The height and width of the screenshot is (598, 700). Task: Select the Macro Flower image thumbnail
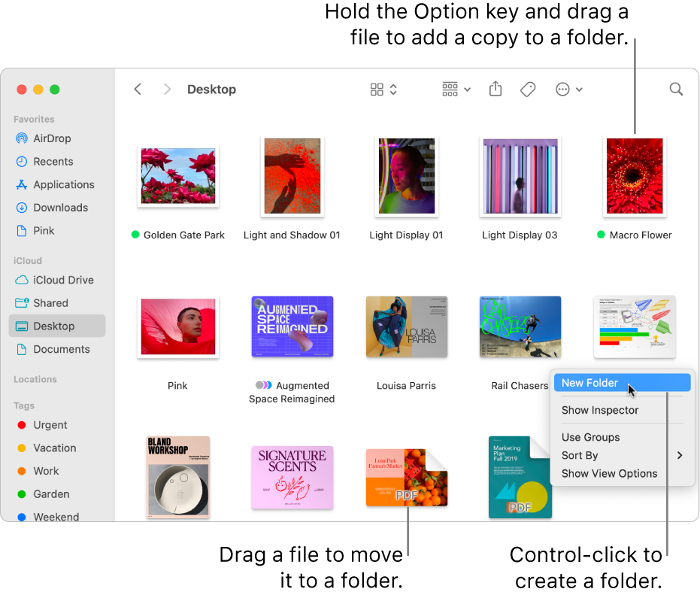635,176
